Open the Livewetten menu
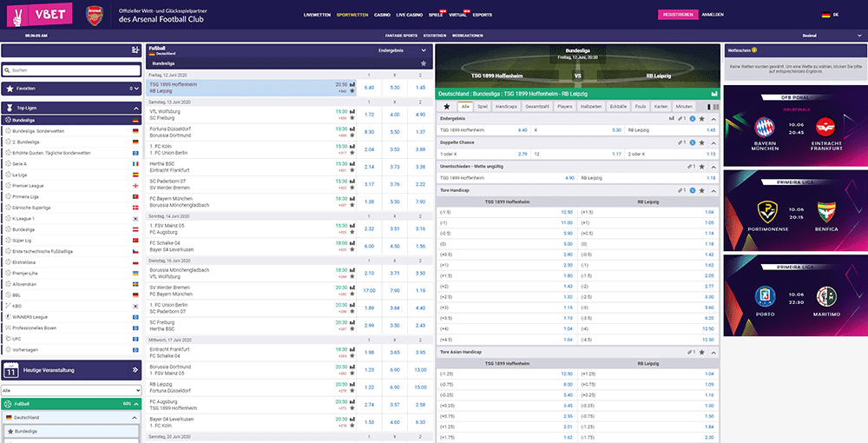868x443 pixels. point(318,15)
